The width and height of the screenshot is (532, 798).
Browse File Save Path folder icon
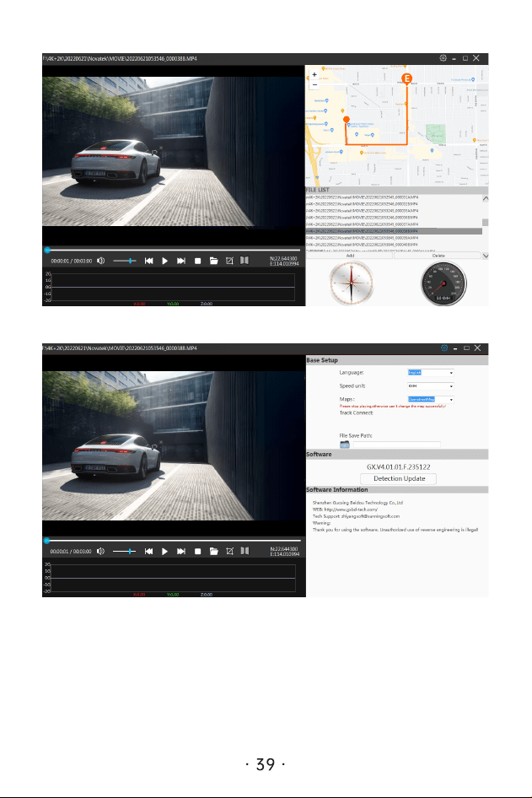[x=345, y=445]
